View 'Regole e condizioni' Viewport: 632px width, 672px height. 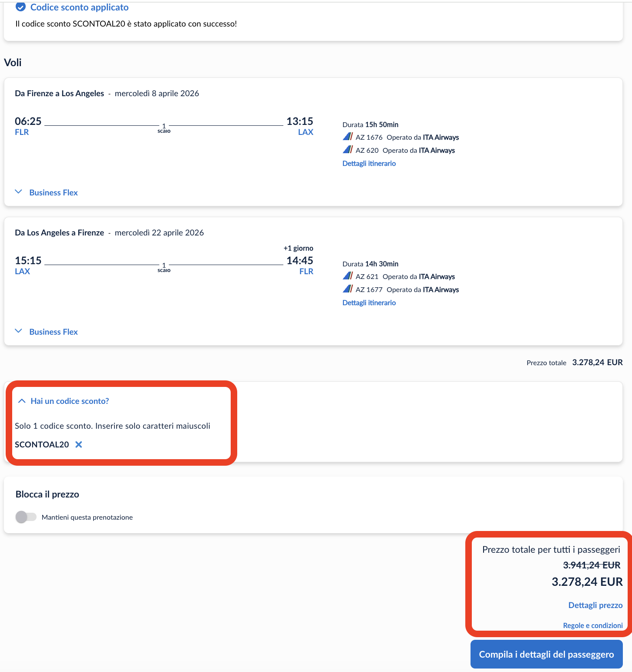click(x=592, y=625)
